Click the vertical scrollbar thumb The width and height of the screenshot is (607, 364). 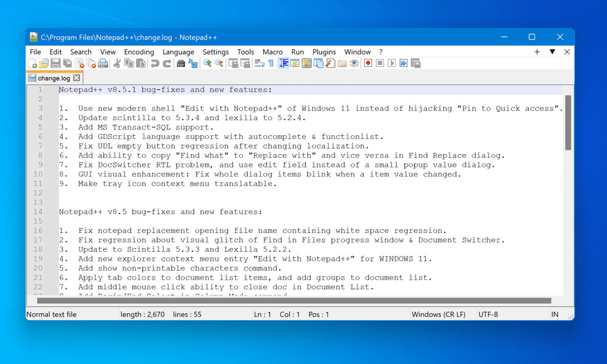click(x=568, y=123)
